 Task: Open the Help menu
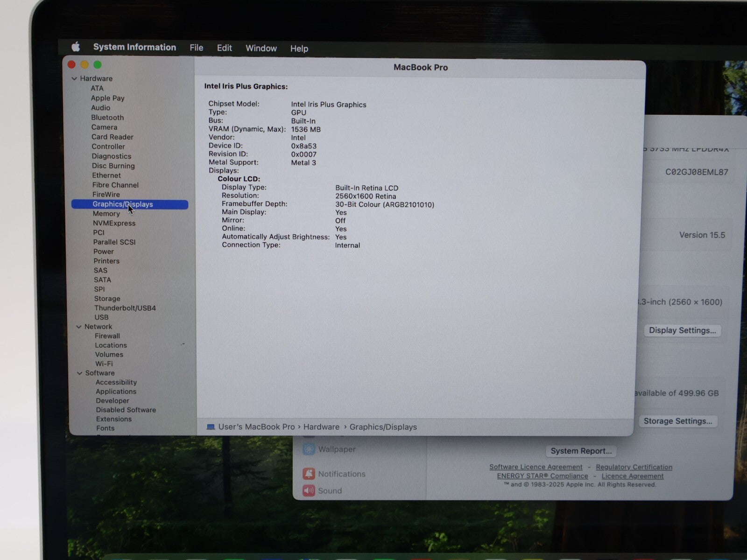[x=299, y=49]
